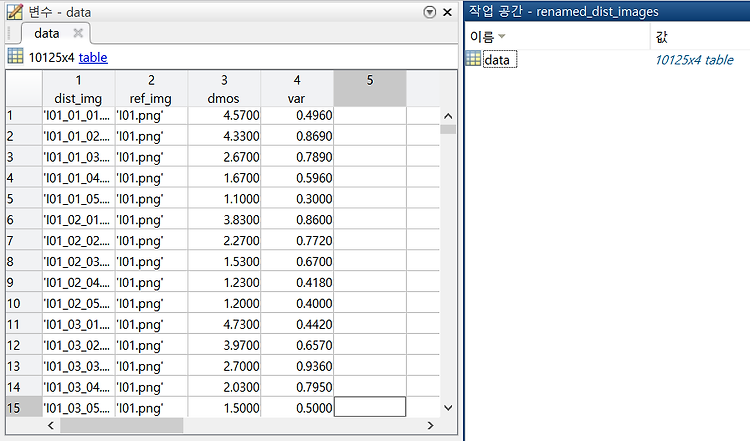This screenshot has height=441, width=750.
Task: Open the variable panel actions dropdown
Action: click(430, 12)
